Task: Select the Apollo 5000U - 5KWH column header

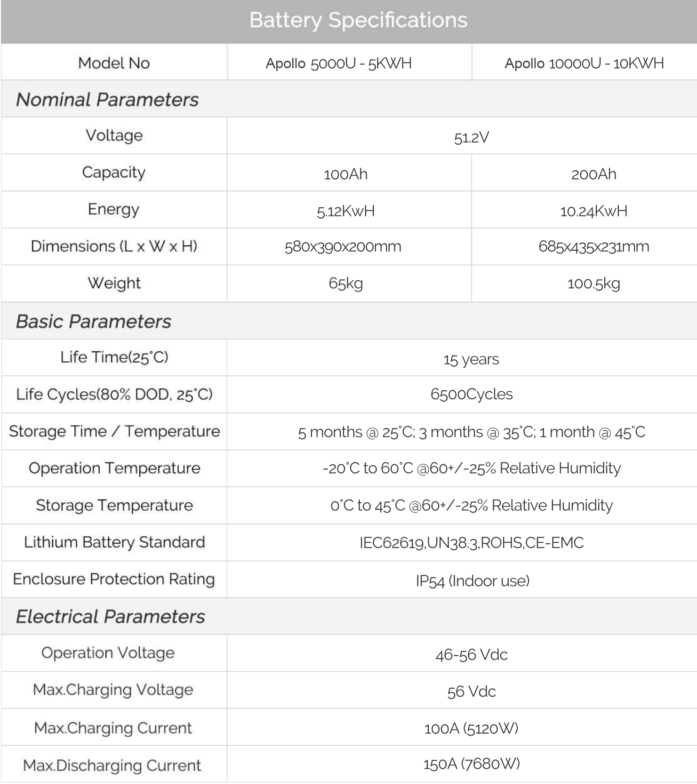Action: click(338, 63)
